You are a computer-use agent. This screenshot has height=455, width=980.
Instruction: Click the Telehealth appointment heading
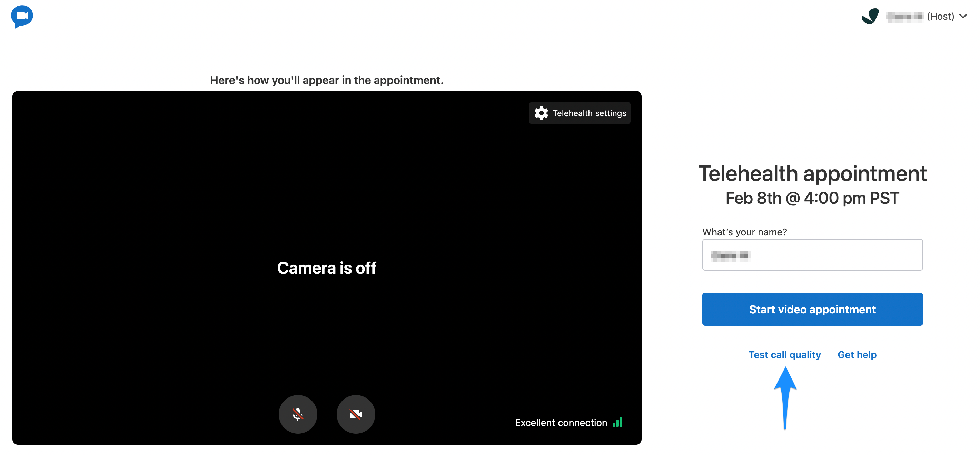click(812, 174)
